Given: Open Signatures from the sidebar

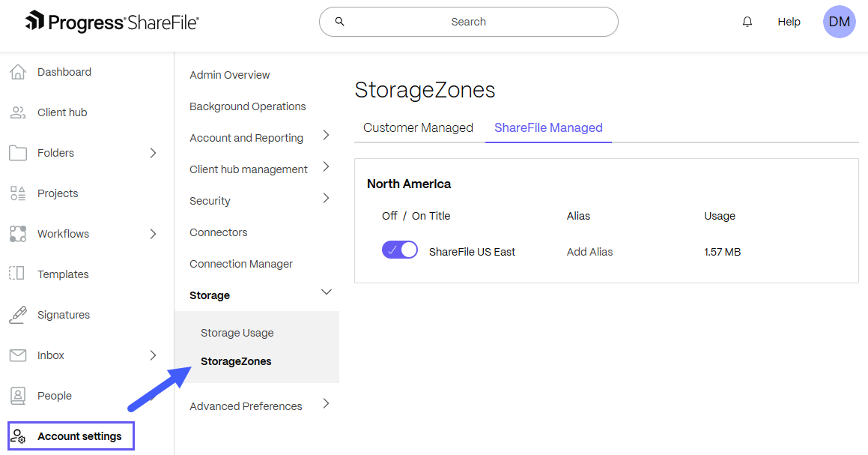Looking at the screenshot, I should click(x=63, y=315).
